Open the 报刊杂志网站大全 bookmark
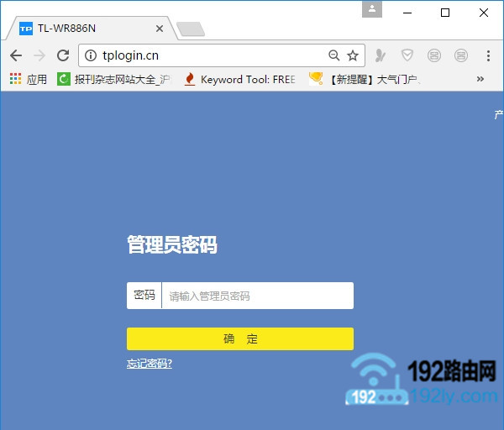This screenshot has width=504, height=430. coord(114,80)
